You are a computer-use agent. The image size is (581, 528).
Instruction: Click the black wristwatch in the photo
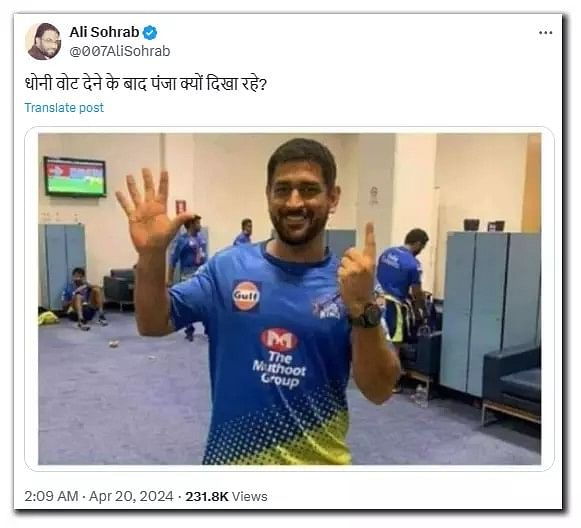coord(367,315)
